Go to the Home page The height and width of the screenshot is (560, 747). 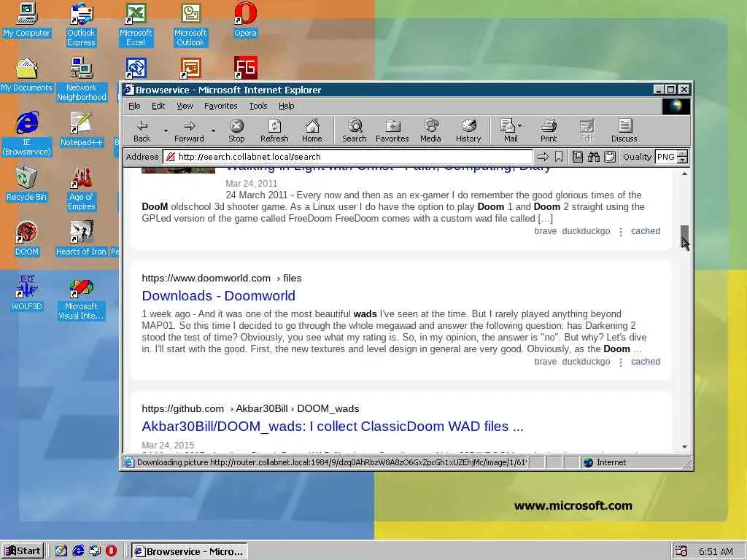[x=312, y=131]
